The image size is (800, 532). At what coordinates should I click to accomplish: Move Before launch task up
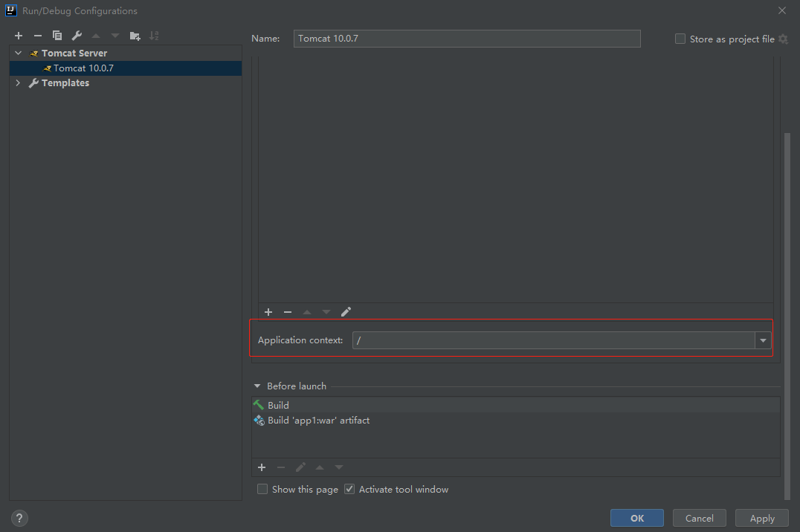(x=320, y=467)
